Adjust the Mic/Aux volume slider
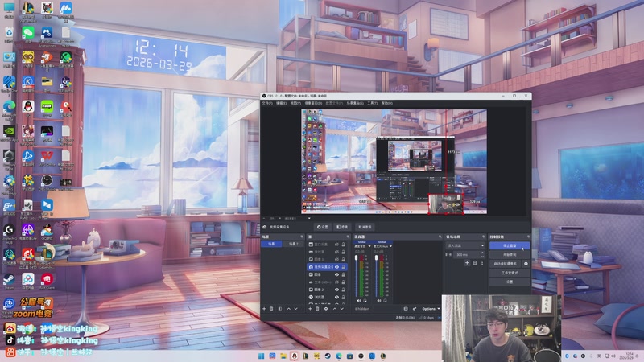The width and height of the screenshot is (644, 362). click(x=376, y=276)
